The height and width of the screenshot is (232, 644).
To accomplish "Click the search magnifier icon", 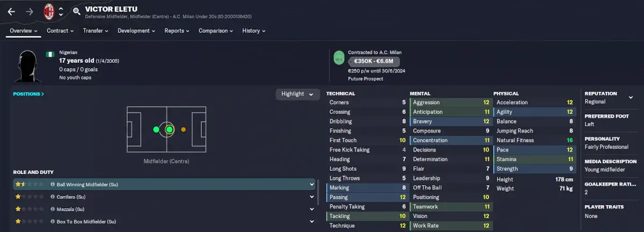I will [x=77, y=11].
